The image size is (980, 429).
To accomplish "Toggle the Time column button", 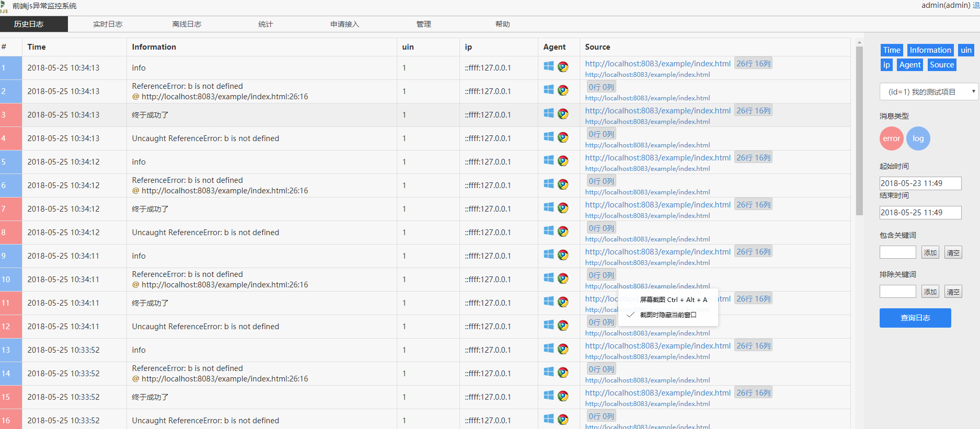I will pos(892,50).
